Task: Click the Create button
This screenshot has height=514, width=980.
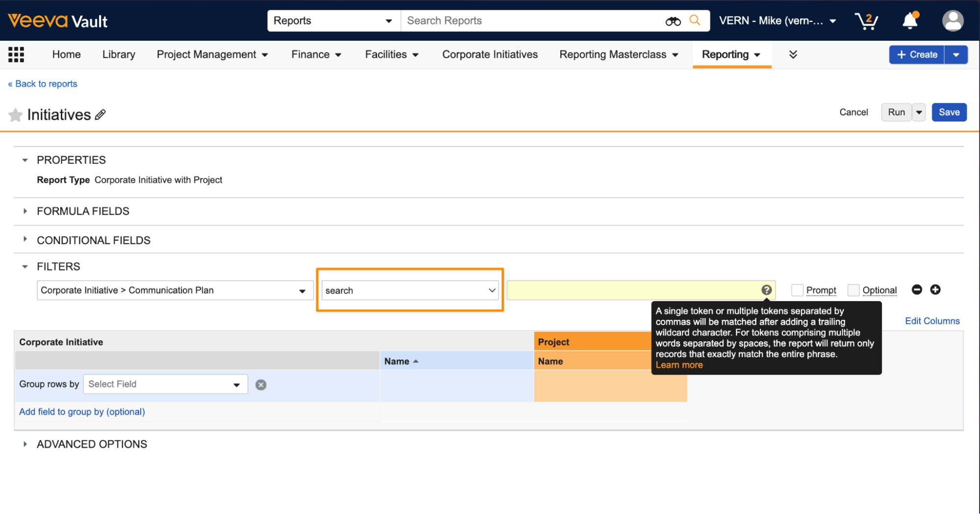Action: click(917, 54)
